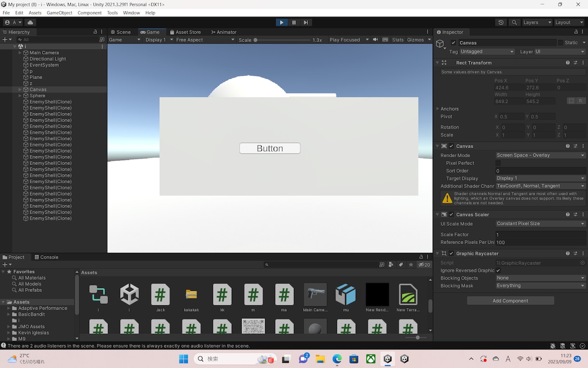The width and height of the screenshot is (588, 368).
Task: Open the Tag Untagged dropdown
Action: click(x=487, y=52)
